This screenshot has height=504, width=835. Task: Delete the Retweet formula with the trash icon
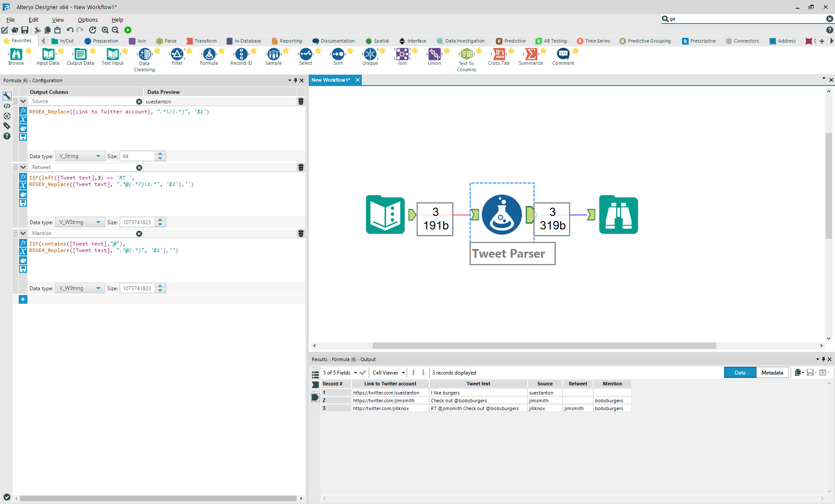[301, 167]
